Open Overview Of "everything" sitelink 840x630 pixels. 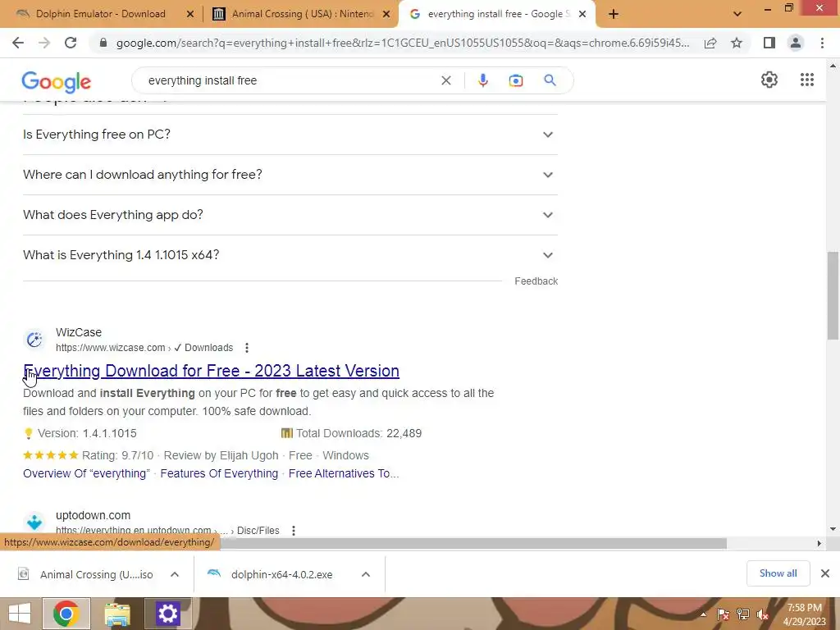pos(86,473)
